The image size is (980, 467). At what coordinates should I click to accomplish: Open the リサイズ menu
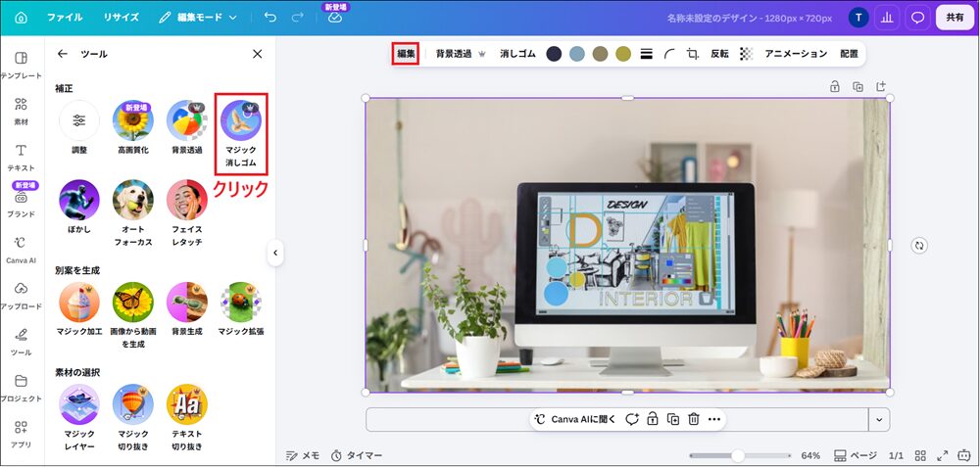tap(122, 18)
